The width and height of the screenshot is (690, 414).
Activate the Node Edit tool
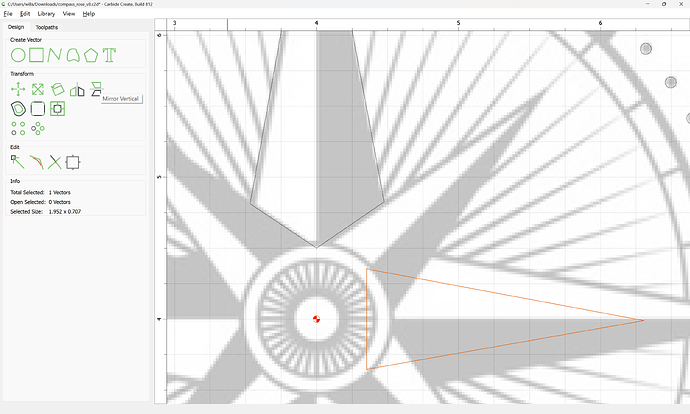(18, 161)
